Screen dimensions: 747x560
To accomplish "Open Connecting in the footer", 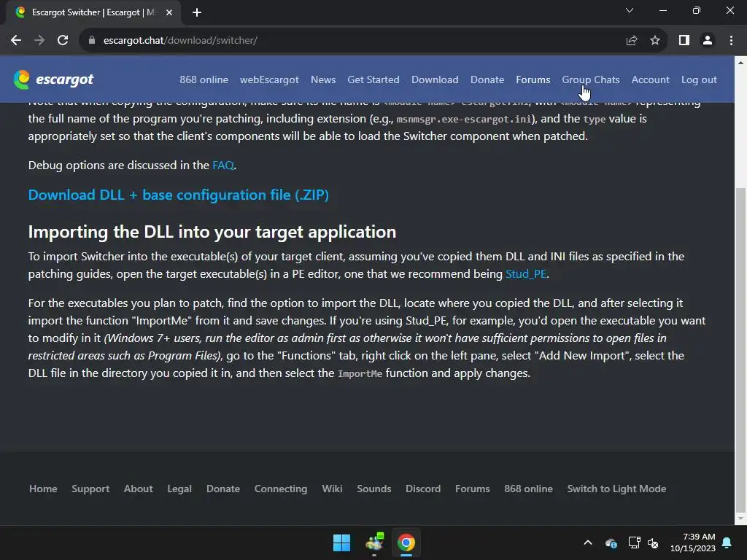I will click(281, 489).
